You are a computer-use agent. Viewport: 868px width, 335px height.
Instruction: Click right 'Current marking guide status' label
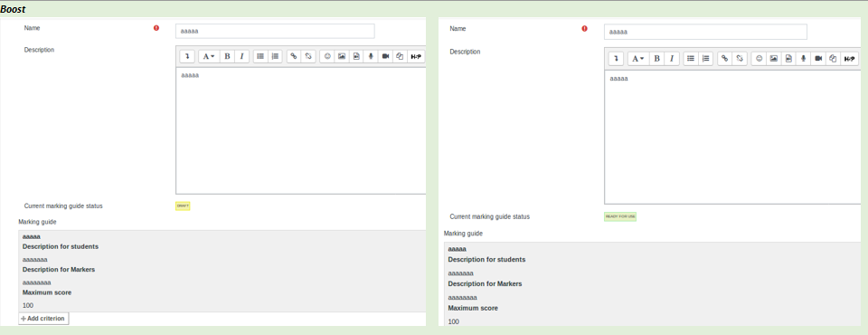[489, 217]
